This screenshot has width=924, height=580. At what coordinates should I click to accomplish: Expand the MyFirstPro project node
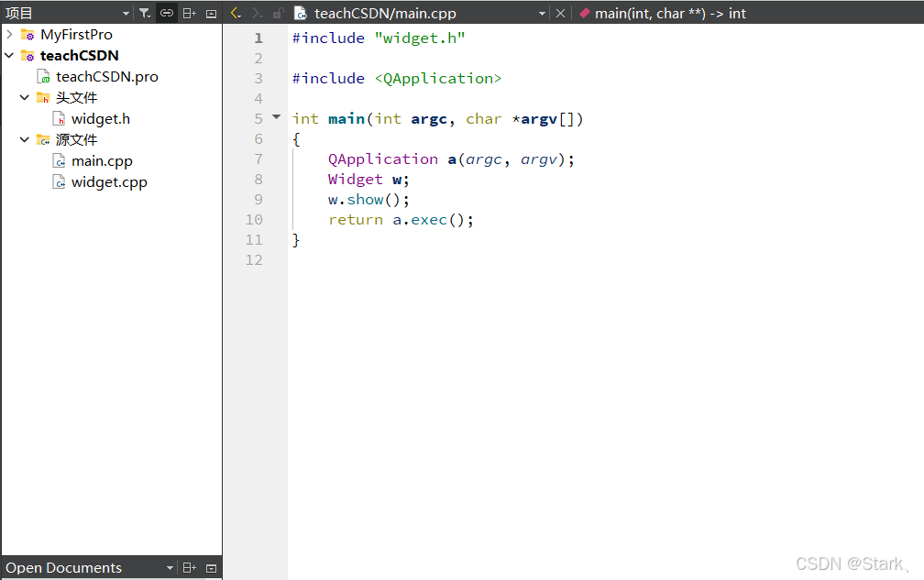tap(9, 34)
